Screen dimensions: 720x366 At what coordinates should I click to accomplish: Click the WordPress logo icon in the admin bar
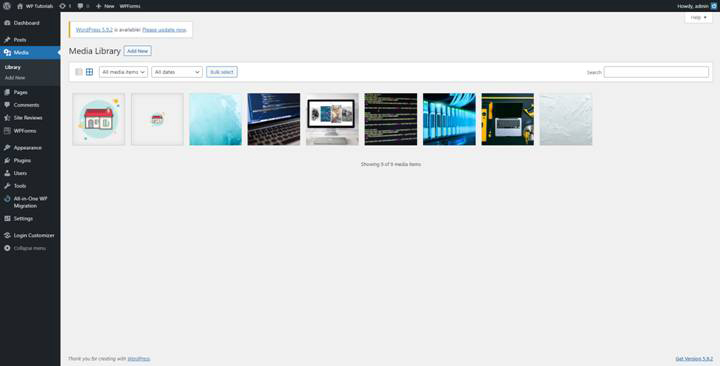[x=7, y=6]
